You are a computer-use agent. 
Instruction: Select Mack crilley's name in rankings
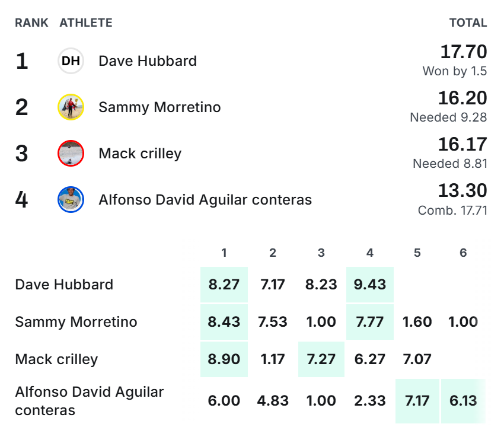(x=140, y=154)
